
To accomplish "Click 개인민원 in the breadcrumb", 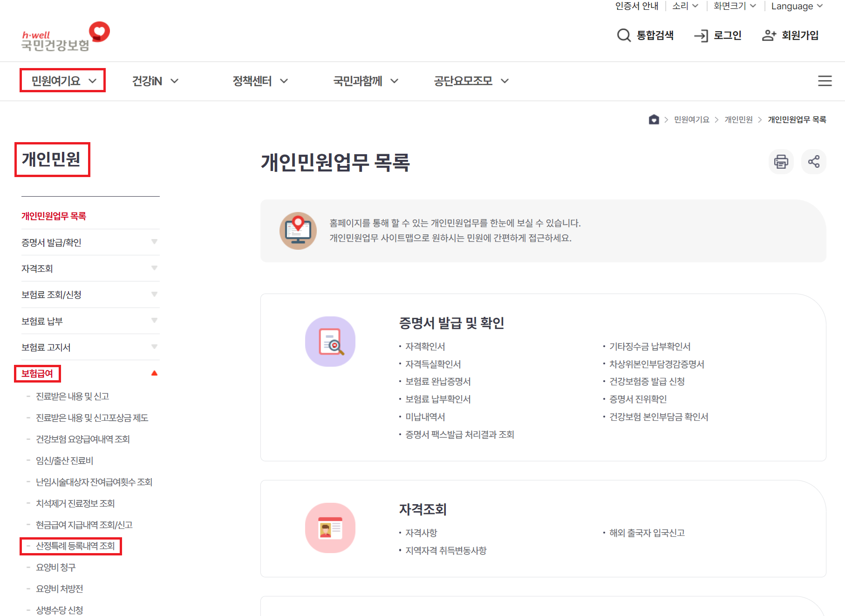I will coord(738,120).
